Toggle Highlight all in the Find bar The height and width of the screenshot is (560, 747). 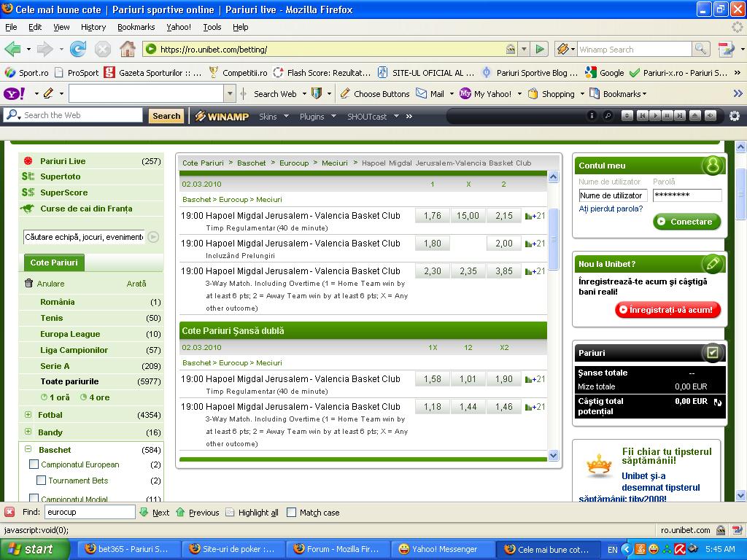[x=252, y=513]
